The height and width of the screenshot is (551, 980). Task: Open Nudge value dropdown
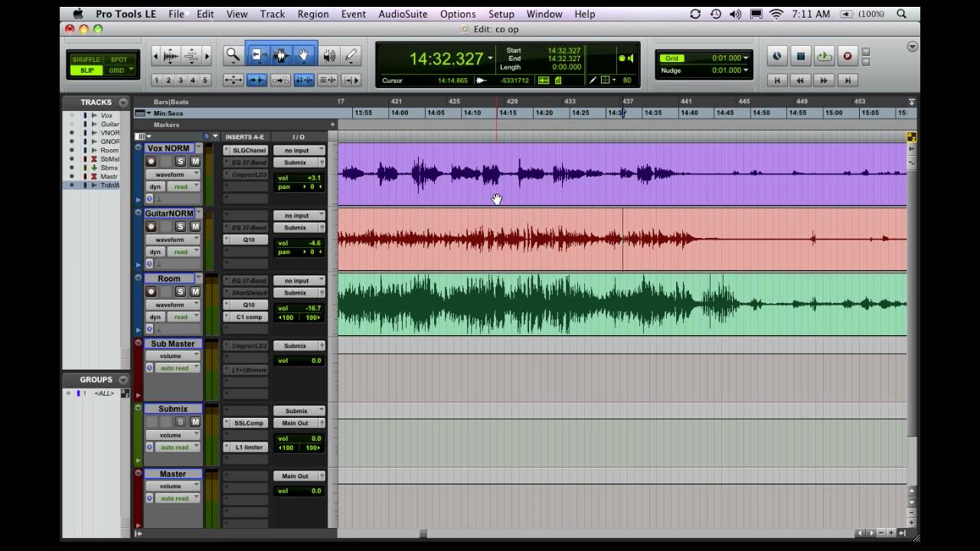(746, 70)
